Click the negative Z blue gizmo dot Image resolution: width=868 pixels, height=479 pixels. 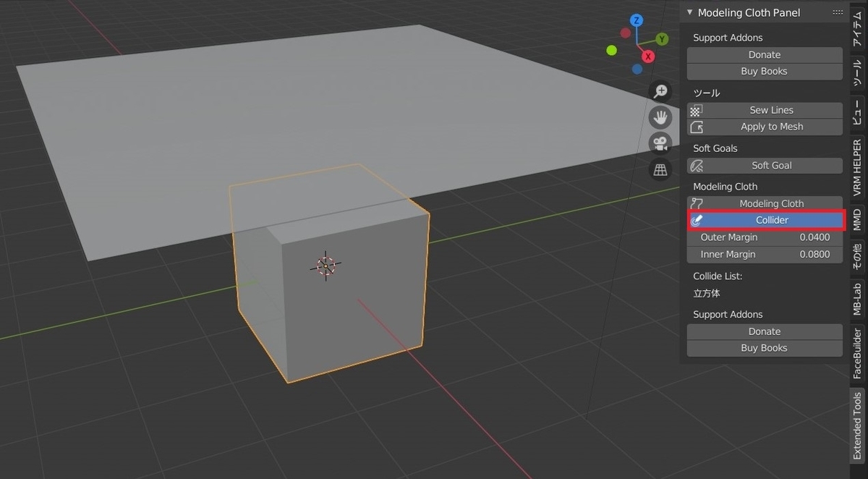637,69
